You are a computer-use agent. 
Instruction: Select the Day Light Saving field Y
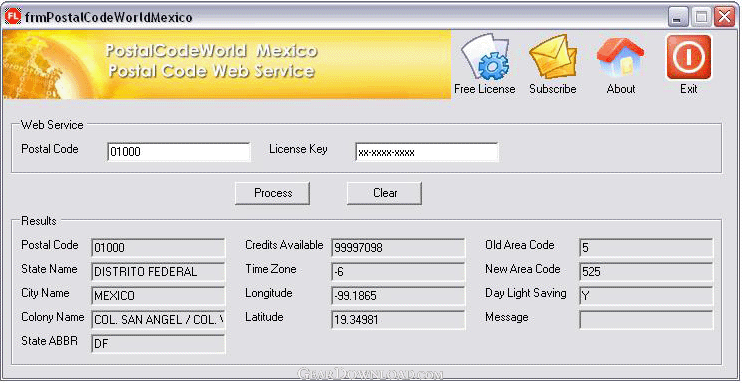point(646,296)
